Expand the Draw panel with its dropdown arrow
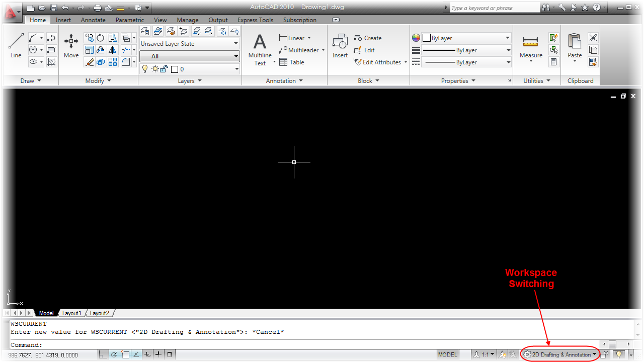The image size is (644, 362). click(x=38, y=80)
